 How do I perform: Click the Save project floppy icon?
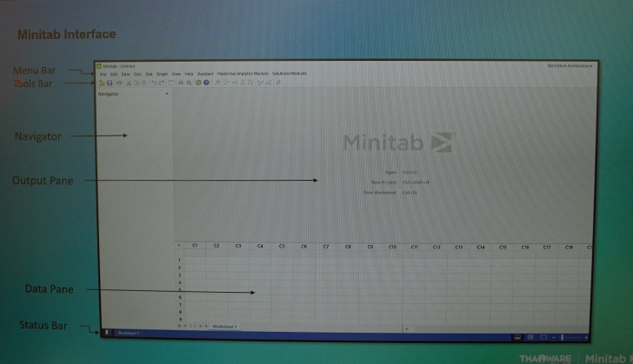click(x=110, y=83)
